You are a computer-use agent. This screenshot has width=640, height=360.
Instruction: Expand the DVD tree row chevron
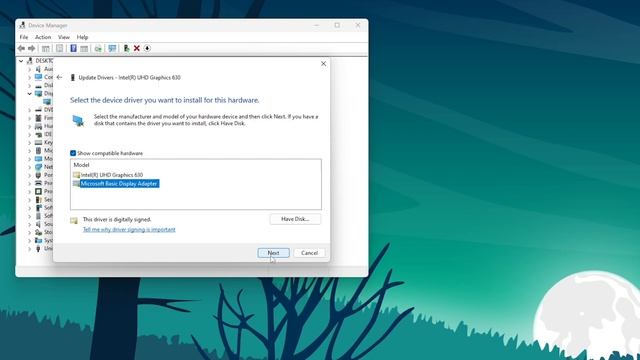point(29,110)
